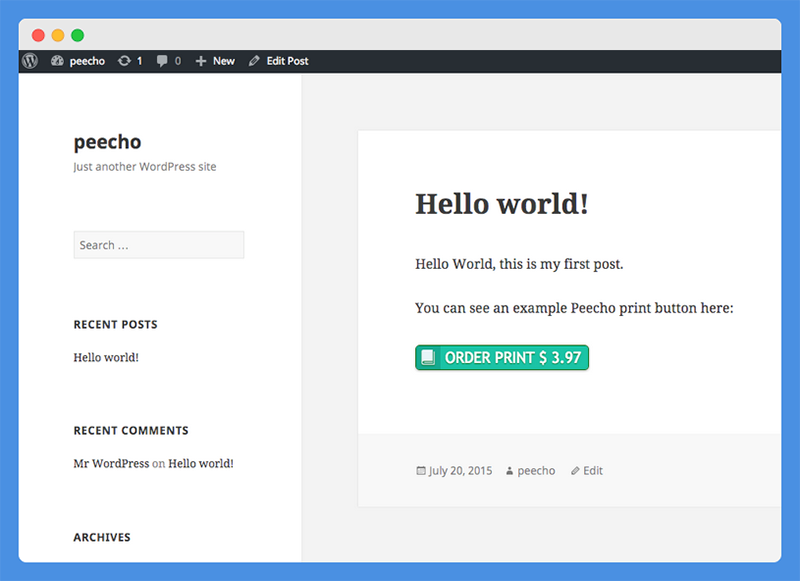Click the Order Print $ 3.97 button
The height and width of the screenshot is (581, 800).
(x=502, y=358)
